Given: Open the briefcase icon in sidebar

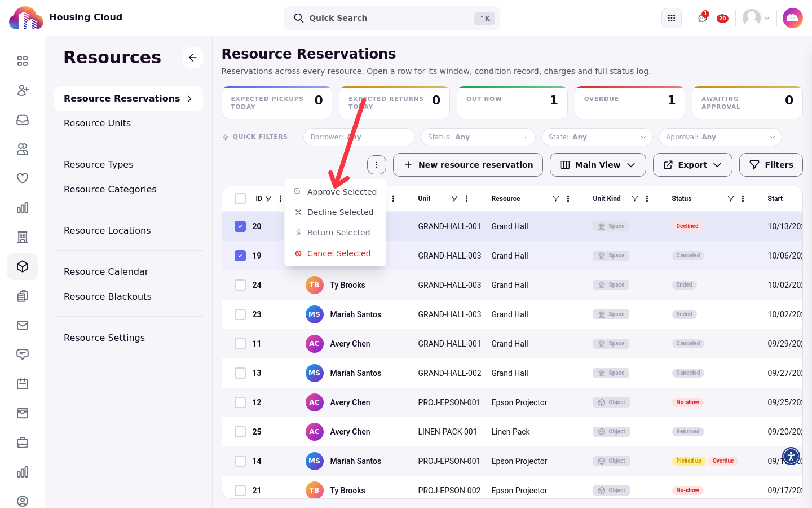Looking at the screenshot, I should (23, 443).
